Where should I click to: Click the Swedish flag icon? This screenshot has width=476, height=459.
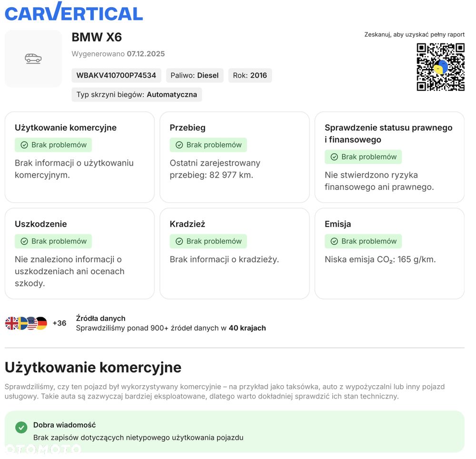click(22, 323)
